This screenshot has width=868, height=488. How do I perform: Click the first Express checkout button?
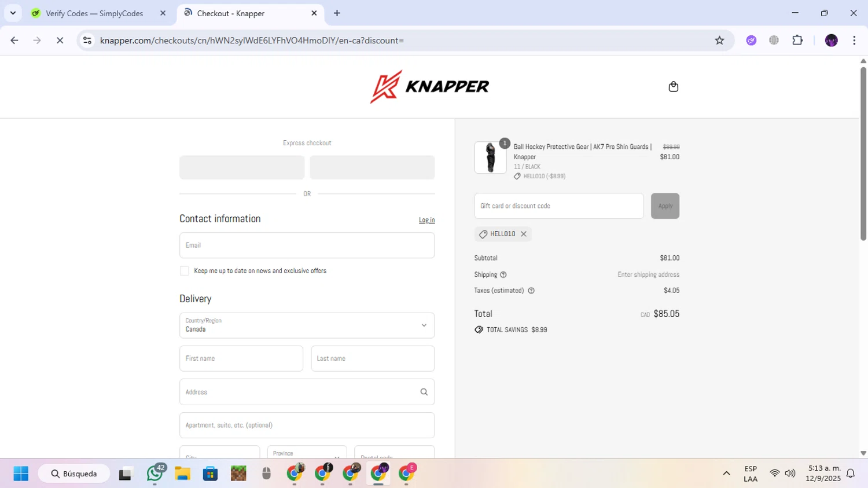(x=242, y=167)
